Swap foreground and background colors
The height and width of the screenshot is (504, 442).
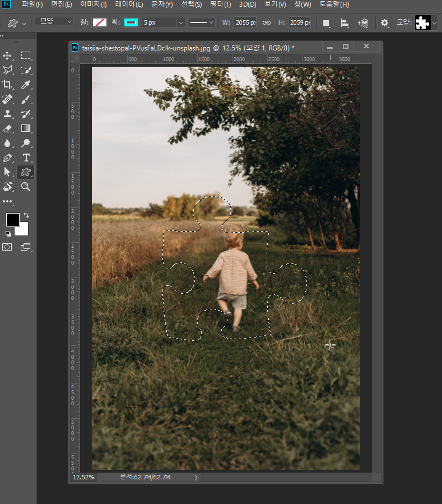click(26, 215)
